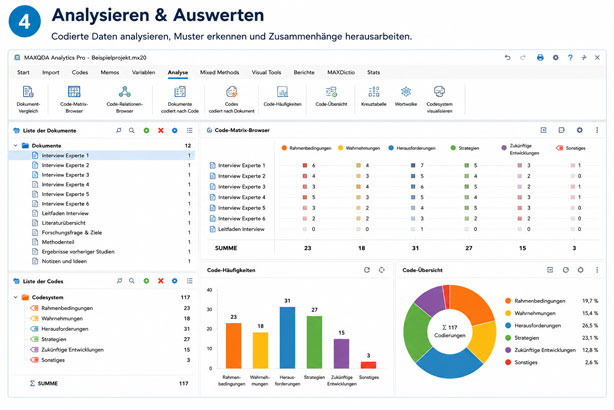Viewport: 614px width, 410px height.
Task: Select the Literaturübersicht document
Action: tap(101, 223)
